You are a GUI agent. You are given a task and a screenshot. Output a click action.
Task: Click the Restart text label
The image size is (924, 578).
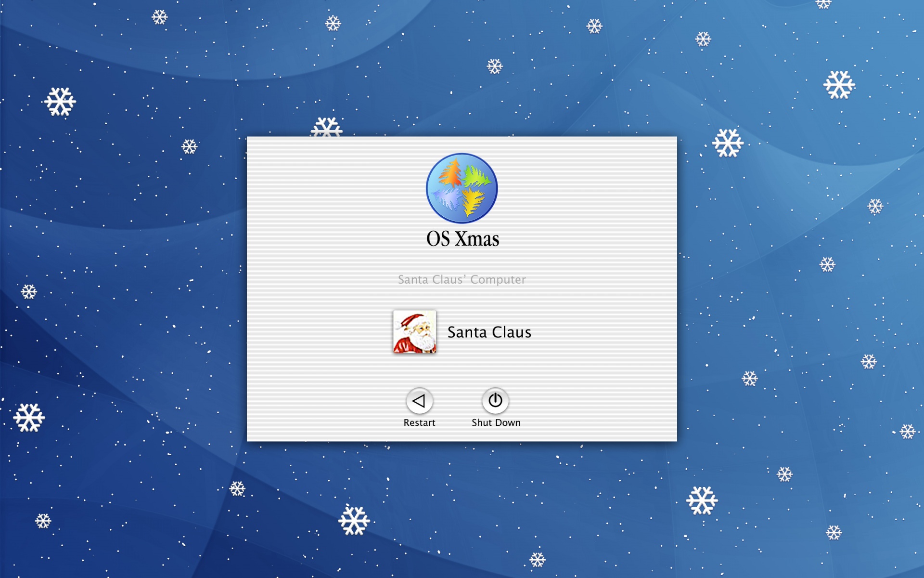click(x=419, y=422)
